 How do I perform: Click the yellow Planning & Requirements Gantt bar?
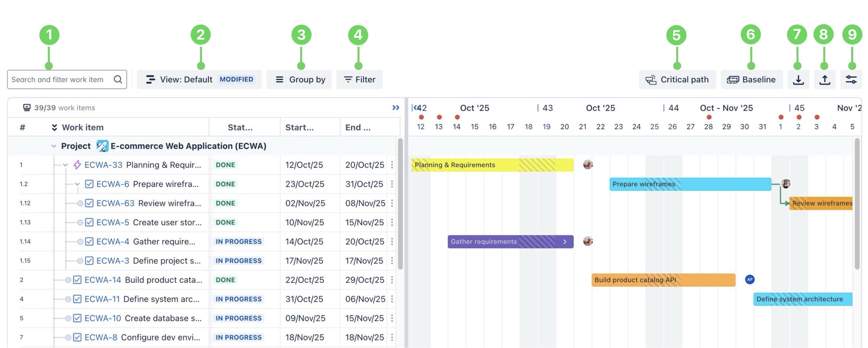pos(492,165)
